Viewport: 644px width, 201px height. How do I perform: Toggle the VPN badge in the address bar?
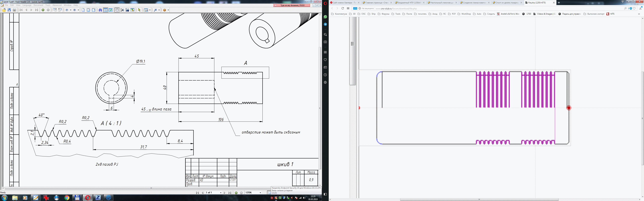click(x=355, y=9)
